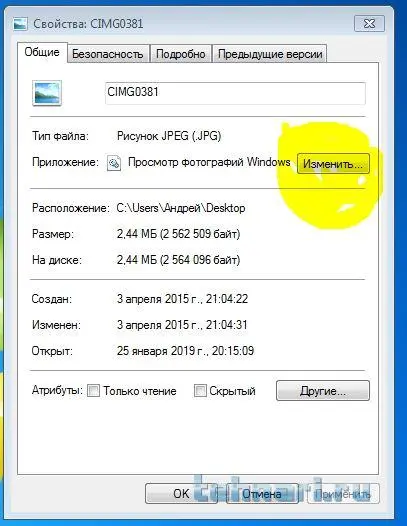Confirm with the OK button
407x526 pixels.
pos(181,493)
